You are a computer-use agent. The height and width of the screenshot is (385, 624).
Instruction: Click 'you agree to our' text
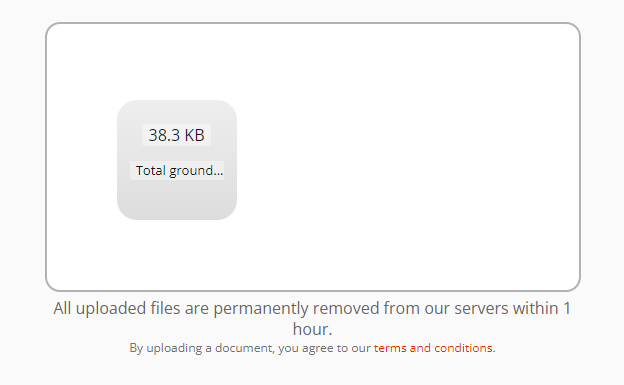324,348
